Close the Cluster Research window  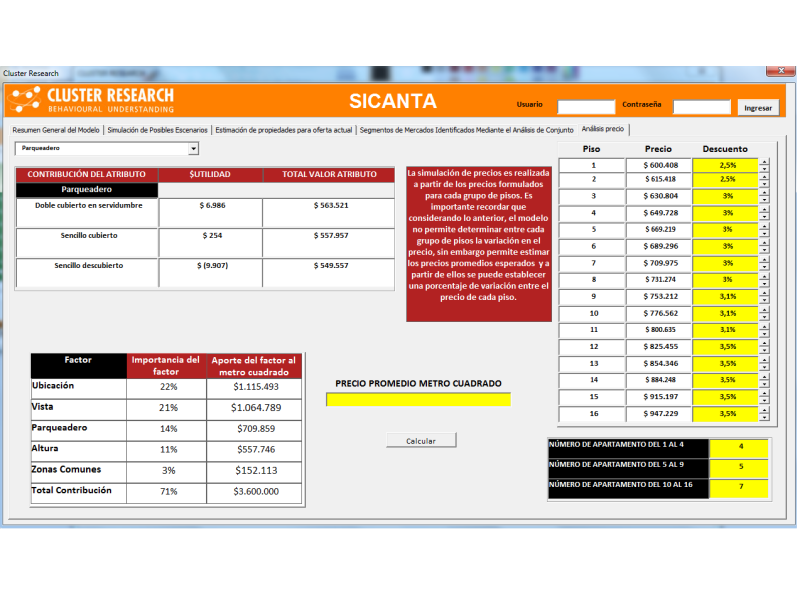tap(776, 72)
